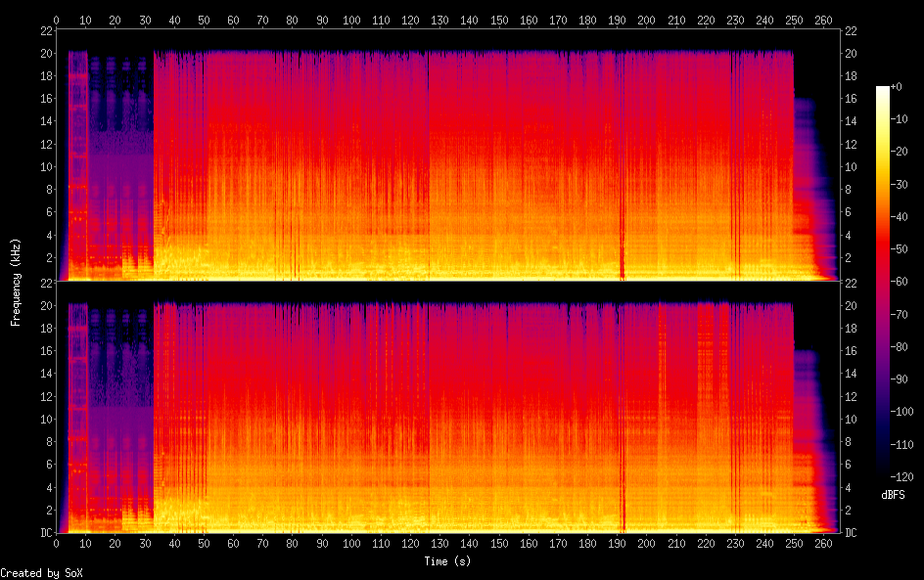
Task: Click '260' on the bottom time axis
Action: [x=823, y=544]
